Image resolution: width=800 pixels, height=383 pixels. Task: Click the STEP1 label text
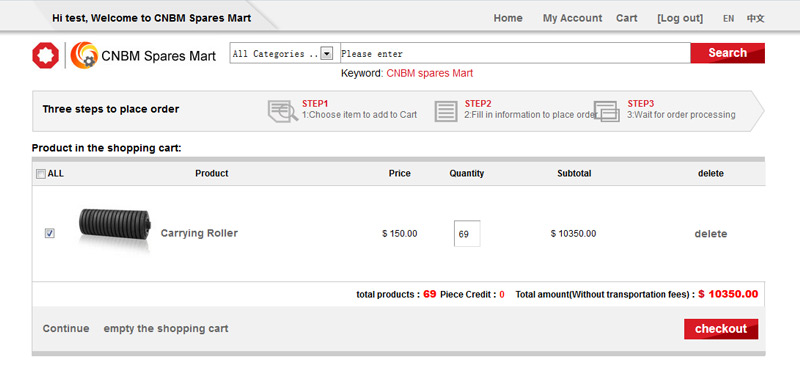coord(315,104)
